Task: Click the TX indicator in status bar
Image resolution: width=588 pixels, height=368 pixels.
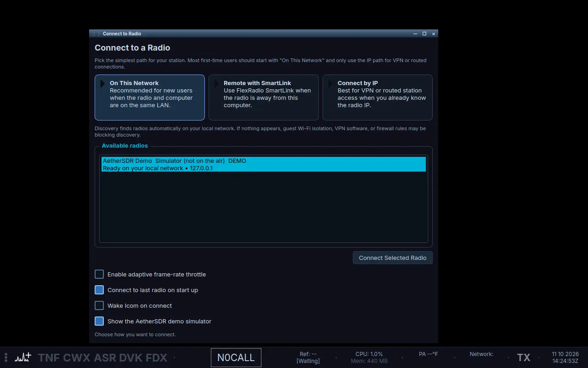Action: pos(524,357)
